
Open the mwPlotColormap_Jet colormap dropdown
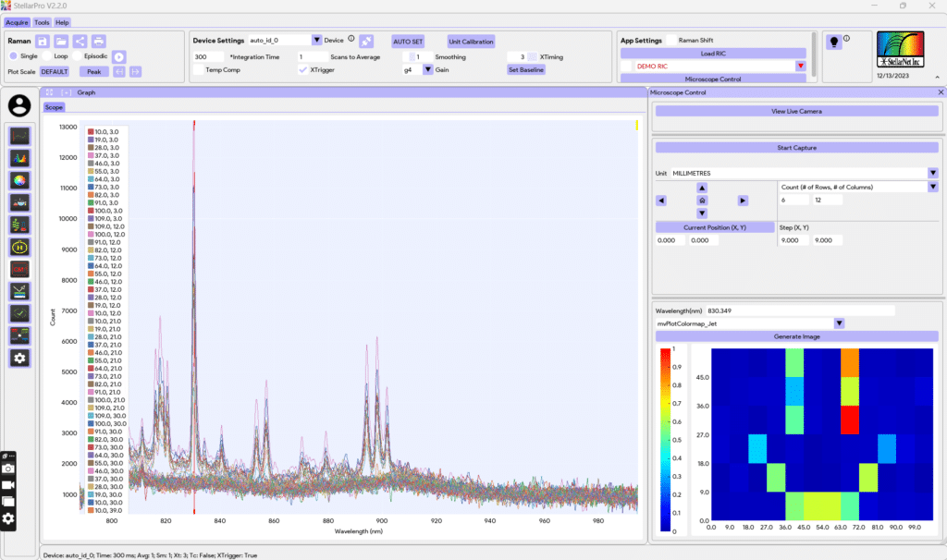coord(840,323)
